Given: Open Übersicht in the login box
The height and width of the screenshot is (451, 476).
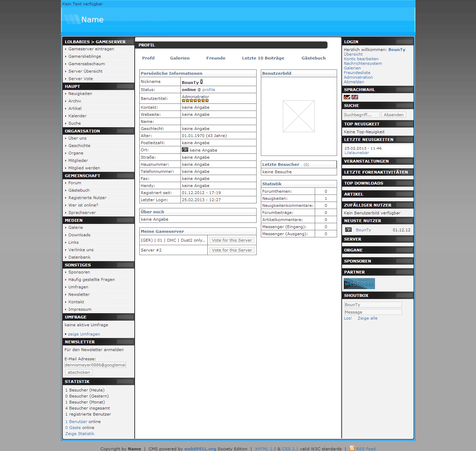Looking at the screenshot, I should (x=353, y=54).
